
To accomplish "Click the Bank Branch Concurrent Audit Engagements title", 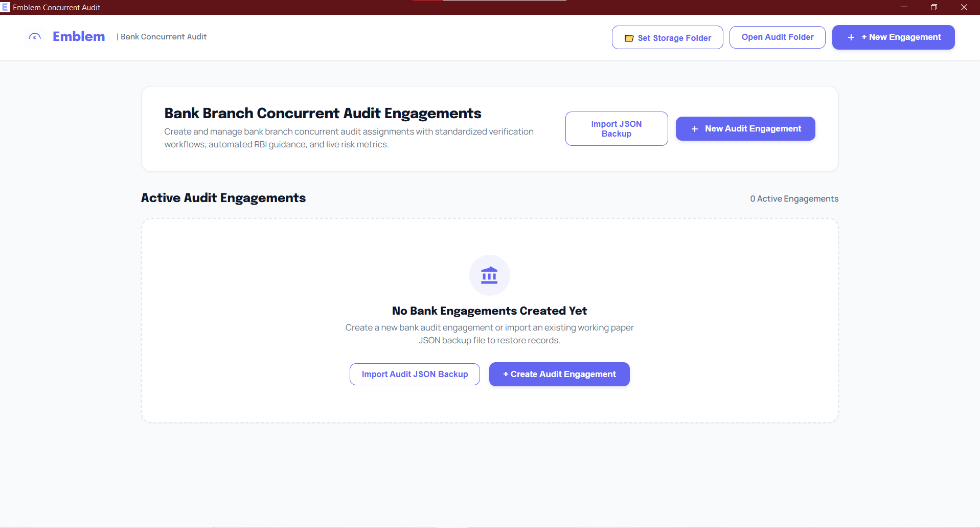I will pyautogui.click(x=323, y=113).
